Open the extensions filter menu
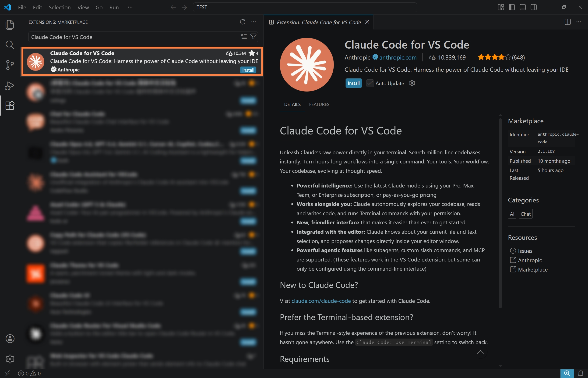Viewport: 588px width, 378px height. [253, 37]
